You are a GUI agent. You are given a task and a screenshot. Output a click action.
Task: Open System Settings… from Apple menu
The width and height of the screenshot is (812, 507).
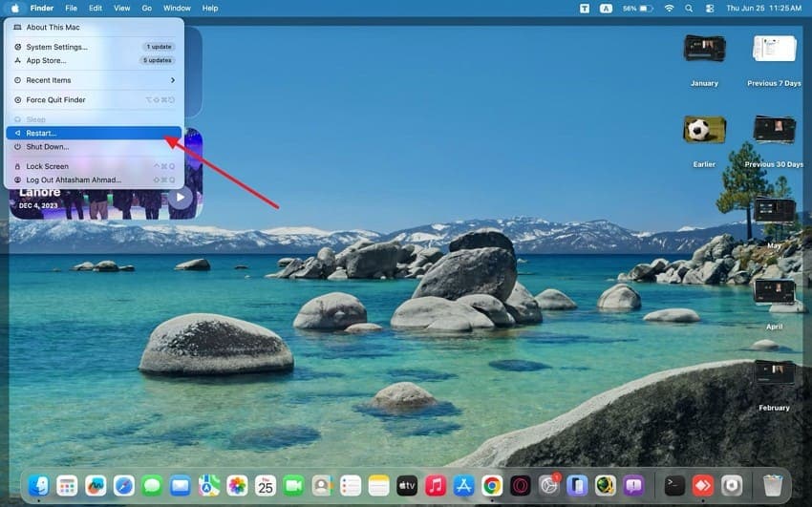click(94, 47)
